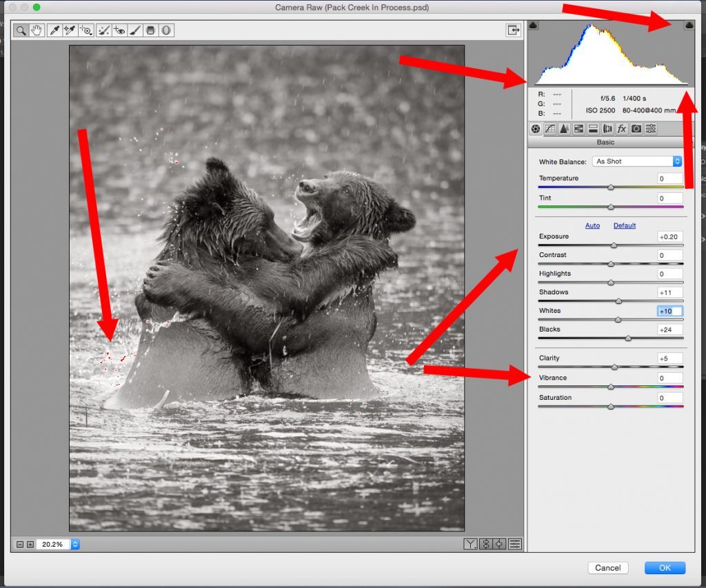Click the Exposure slider handle
706x588 pixels.
[x=614, y=245]
